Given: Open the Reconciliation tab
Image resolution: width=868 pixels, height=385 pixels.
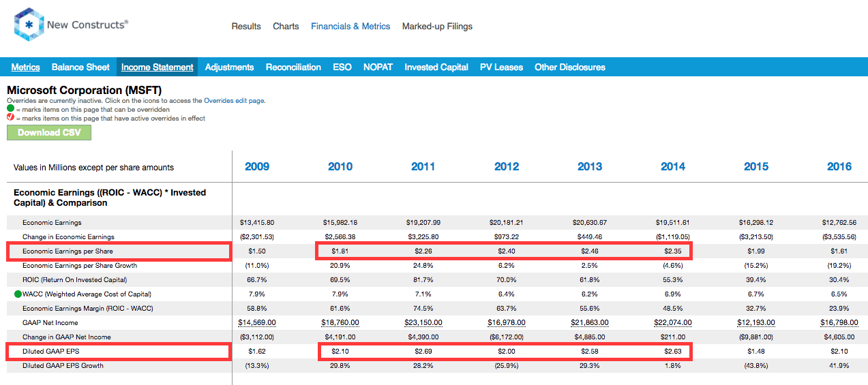Looking at the screenshot, I should [x=293, y=67].
